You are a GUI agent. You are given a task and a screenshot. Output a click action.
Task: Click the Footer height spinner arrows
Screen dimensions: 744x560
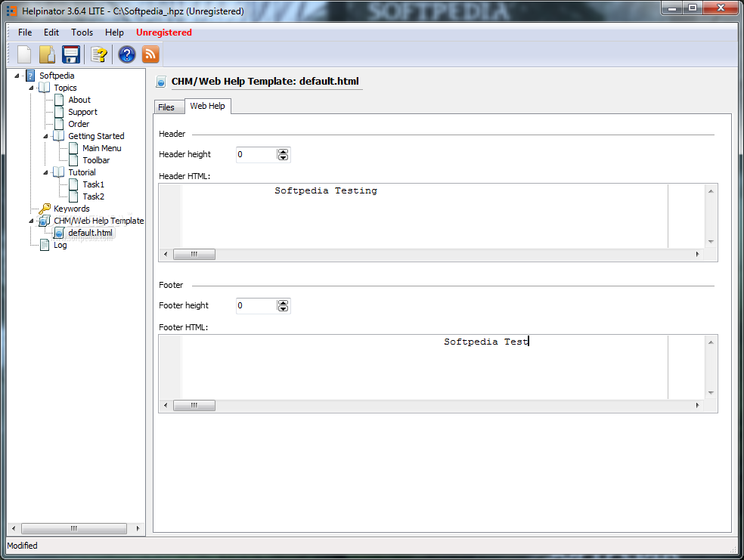click(x=283, y=306)
